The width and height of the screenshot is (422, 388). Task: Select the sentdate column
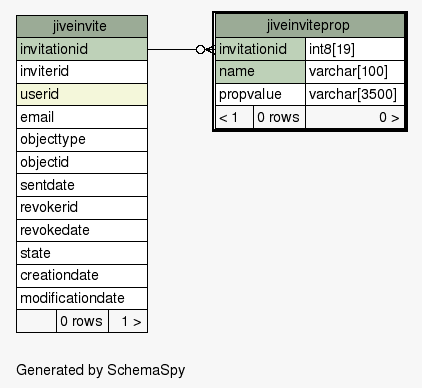pyautogui.click(x=82, y=185)
